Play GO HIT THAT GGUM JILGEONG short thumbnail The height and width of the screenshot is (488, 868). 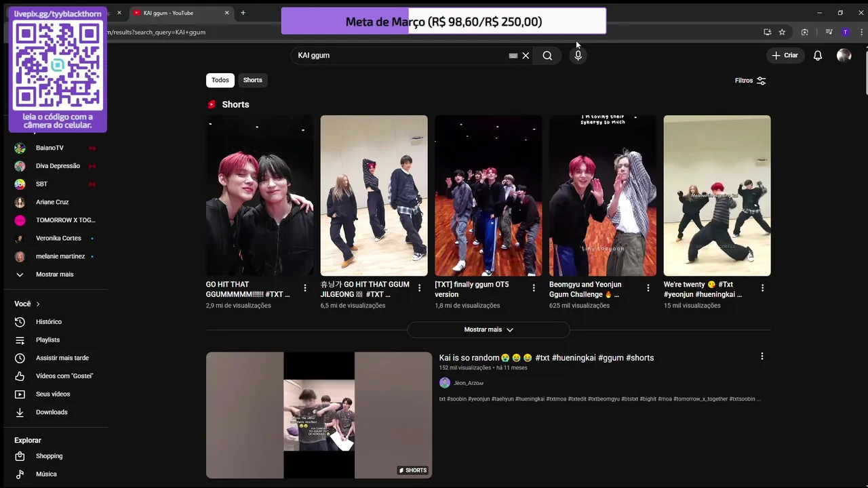point(374,195)
